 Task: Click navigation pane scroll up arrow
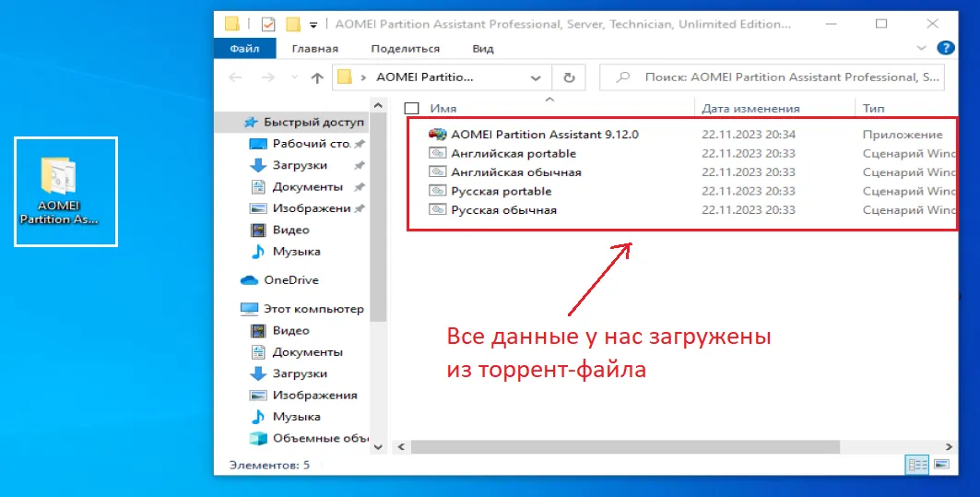[378, 104]
